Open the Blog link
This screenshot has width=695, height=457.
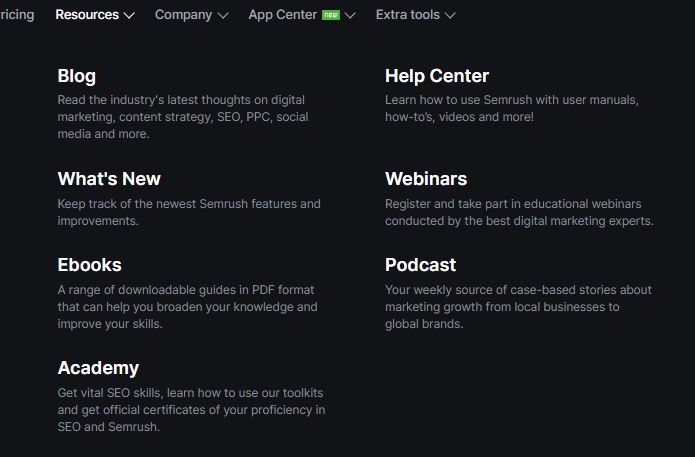(x=77, y=76)
